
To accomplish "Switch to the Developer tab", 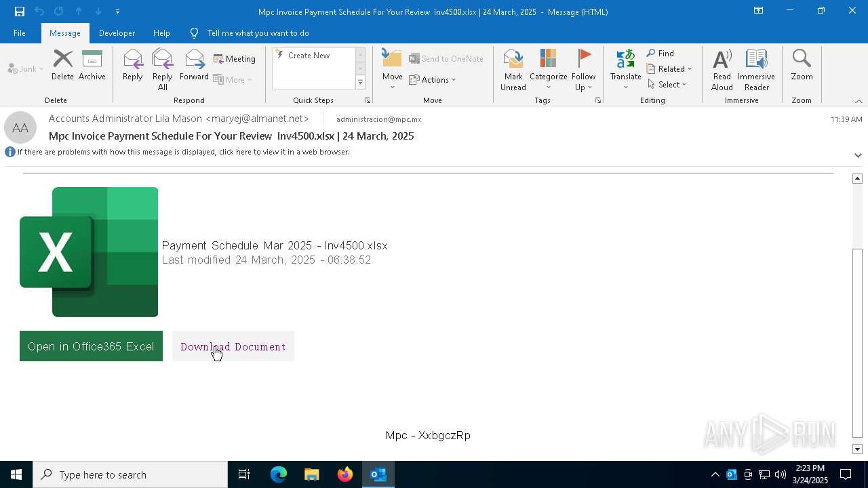I will coord(117,33).
